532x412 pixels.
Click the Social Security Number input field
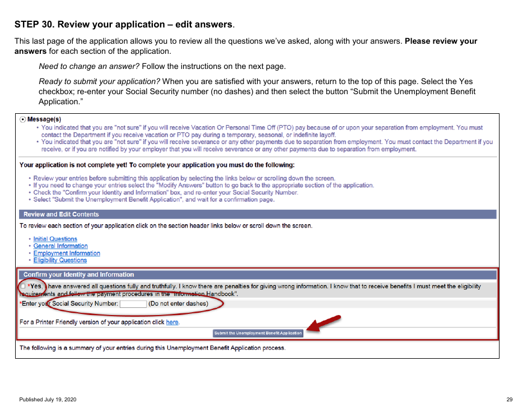(x=132, y=303)
